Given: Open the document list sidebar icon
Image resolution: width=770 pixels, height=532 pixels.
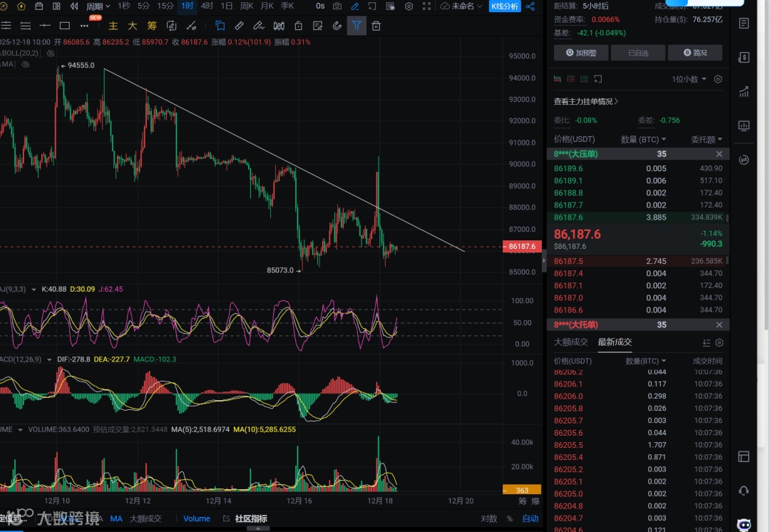Looking at the screenshot, I should 744,23.
